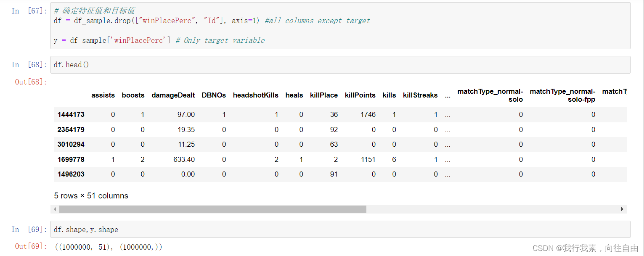Click the damageDealt column header

[173, 95]
